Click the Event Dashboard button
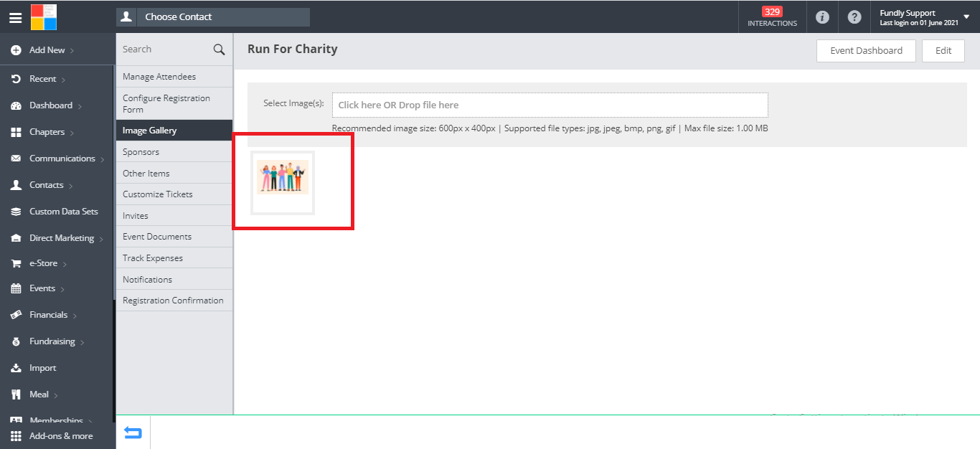 [866, 51]
